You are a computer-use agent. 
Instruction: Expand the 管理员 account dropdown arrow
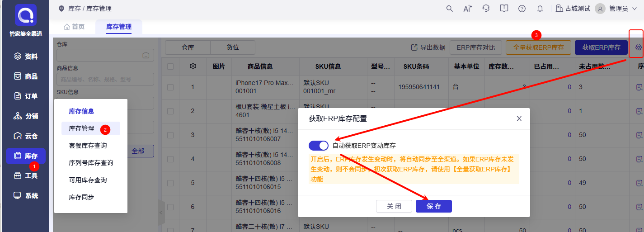634,9
